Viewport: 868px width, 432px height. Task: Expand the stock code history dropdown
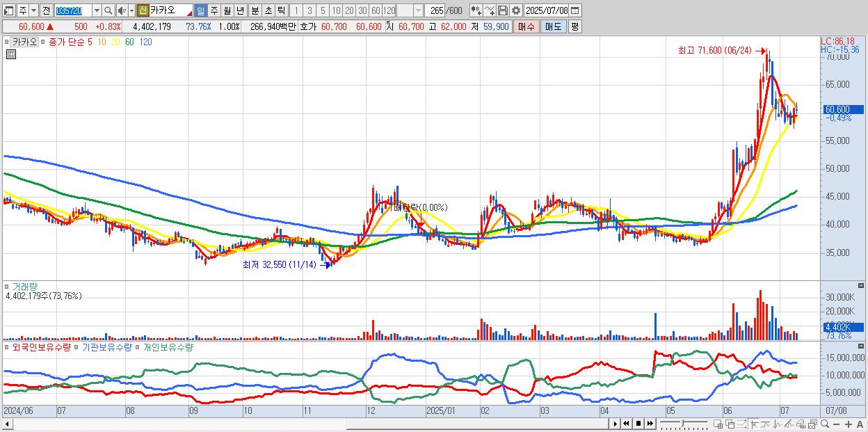pyautogui.click(x=97, y=10)
